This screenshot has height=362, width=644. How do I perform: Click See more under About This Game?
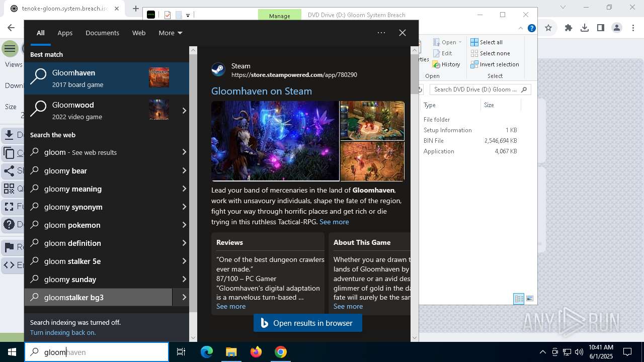[x=348, y=306]
